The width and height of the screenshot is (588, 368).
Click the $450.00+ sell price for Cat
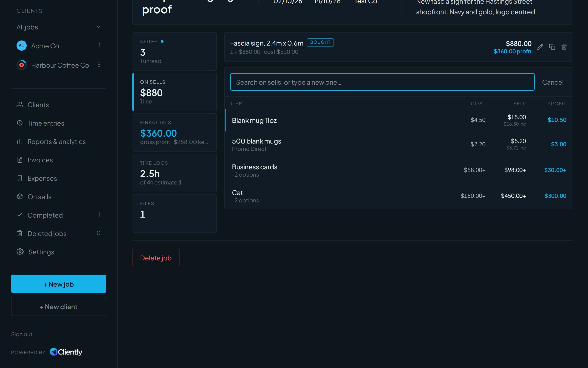pyautogui.click(x=513, y=196)
